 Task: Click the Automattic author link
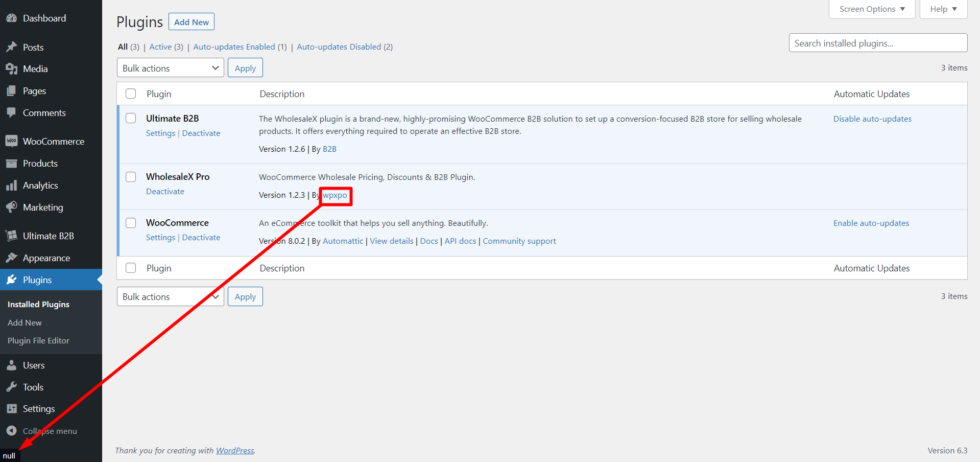click(x=343, y=241)
